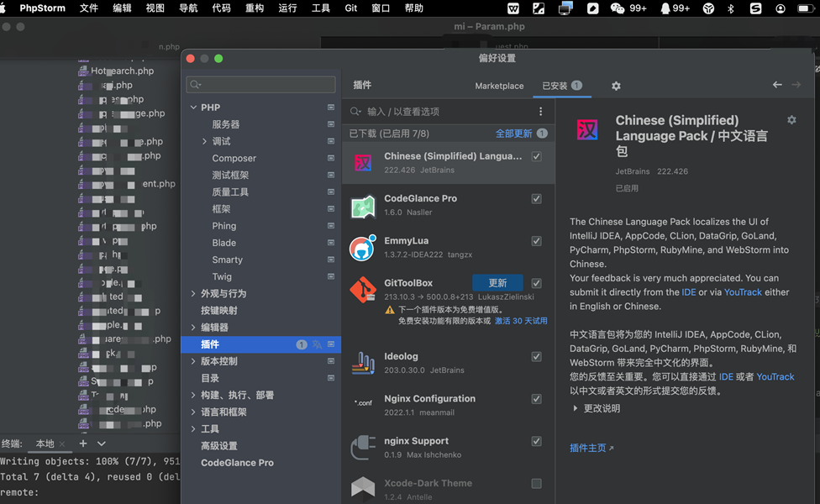This screenshot has height=504, width=820.
Task: Toggle the GitToolBox plugin checkbox
Action: tap(537, 283)
